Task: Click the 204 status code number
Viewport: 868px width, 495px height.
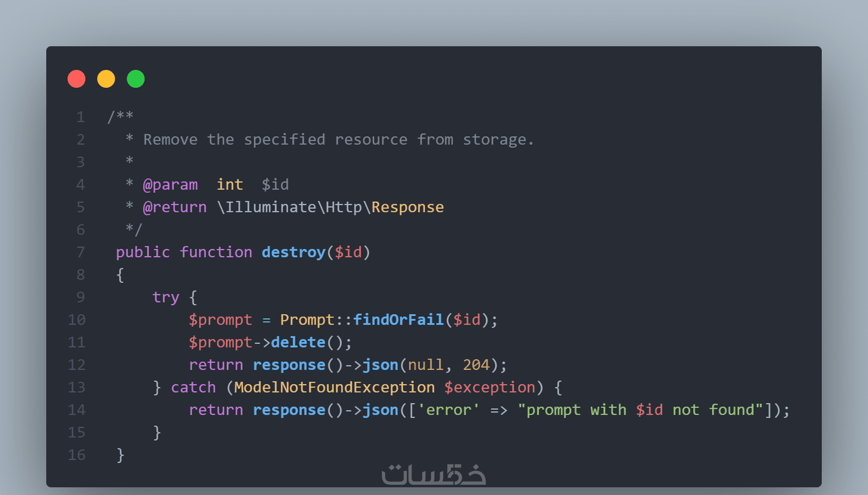Action: pyautogui.click(x=476, y=365)
